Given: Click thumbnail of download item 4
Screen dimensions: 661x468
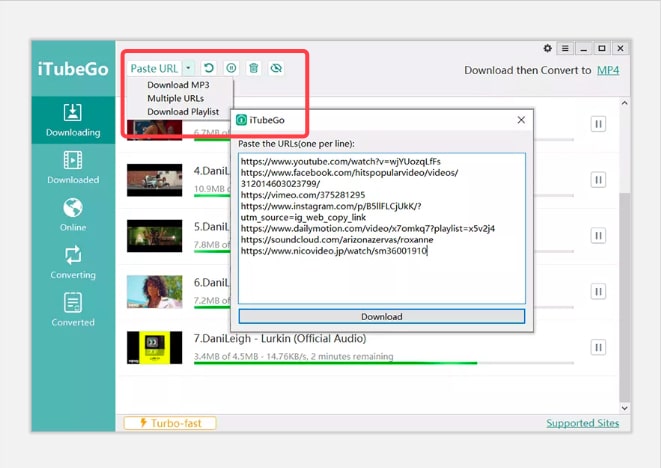Looking at the screenshot, I should [155, 180].
